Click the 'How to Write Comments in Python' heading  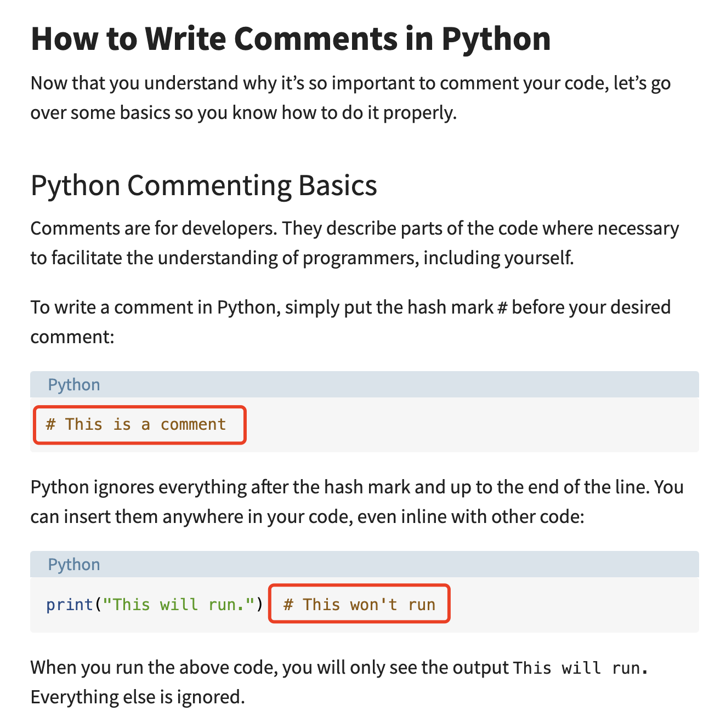click(291, 38)
